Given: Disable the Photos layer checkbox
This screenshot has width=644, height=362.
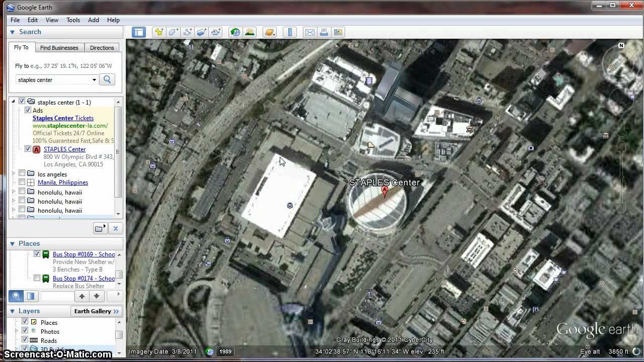Looking at the screenshot, I should (25, 331).
